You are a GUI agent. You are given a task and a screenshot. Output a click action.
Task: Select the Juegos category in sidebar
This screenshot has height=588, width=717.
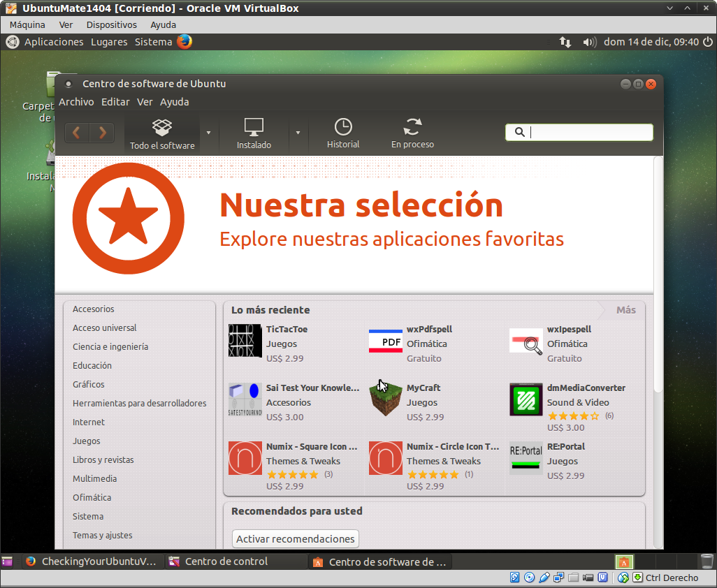click(x=87, y=441)
